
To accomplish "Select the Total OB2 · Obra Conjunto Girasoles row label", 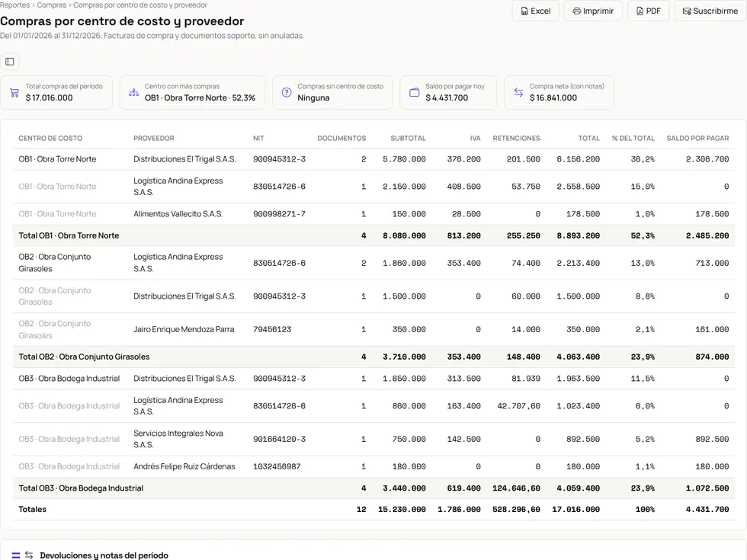I will (84, 357).
